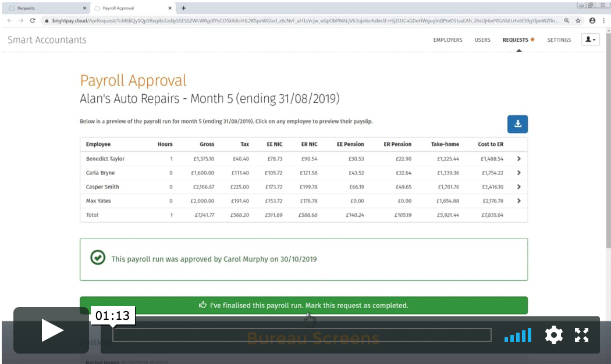Open the browser three-dot menu
611x364 pixels.
603,20
